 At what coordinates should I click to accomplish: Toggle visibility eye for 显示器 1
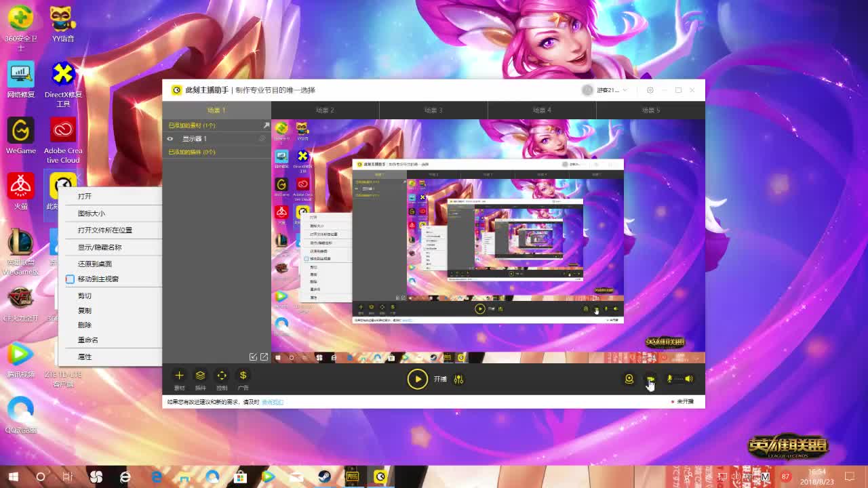point(170,139)
